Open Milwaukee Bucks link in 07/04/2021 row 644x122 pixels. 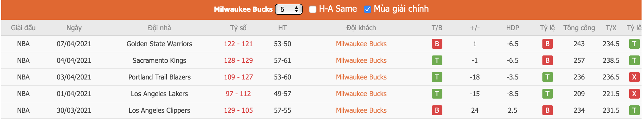361,44
